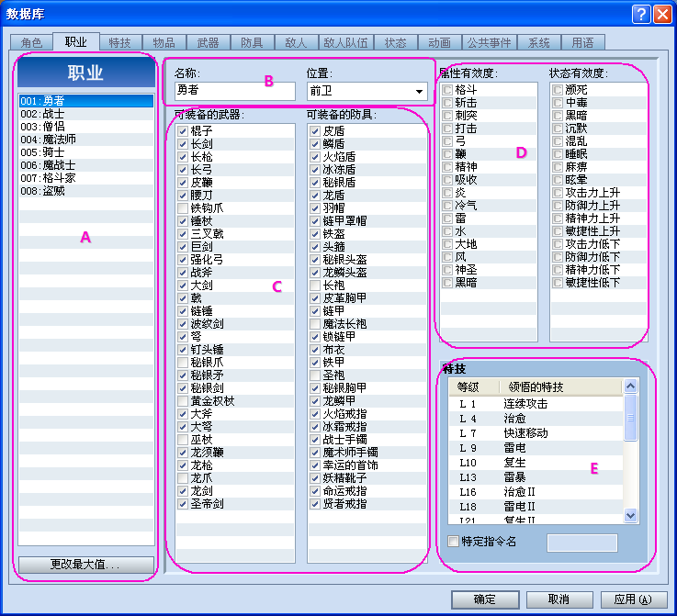This screenshot has width=677, height=616.
Task: Select class 003:僧侣 in the list
Action: tap(86, 127)
